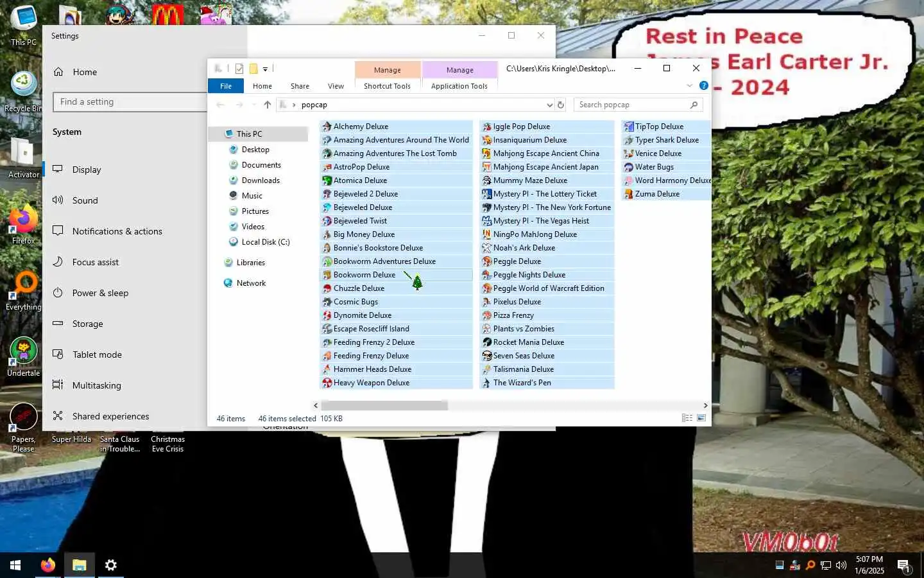This screenshot has width=924, height=578.
Task: Open the Undertale desktop shortcut
Action: click(x=24, y=357)
